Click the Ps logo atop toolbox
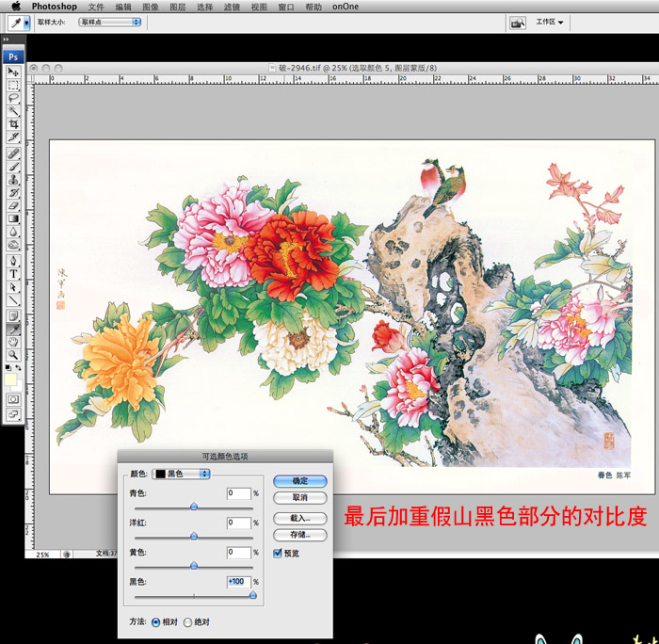 (x=13, y=56)
